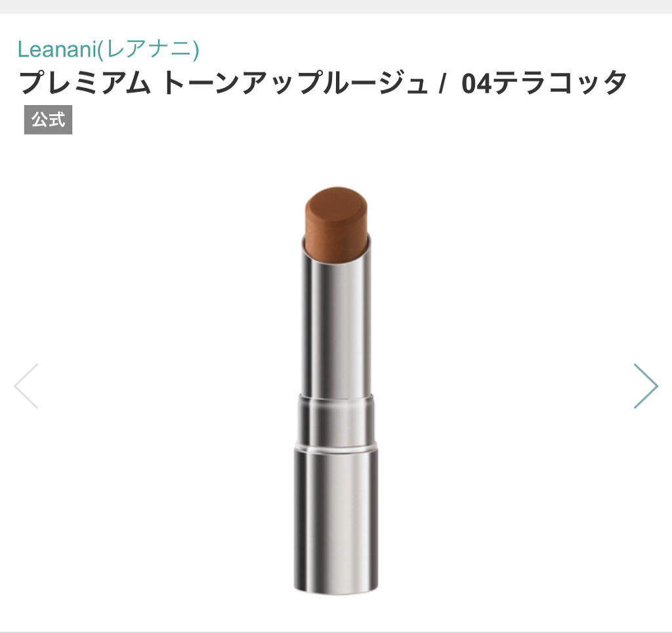The width and height of the screenshot is (672, 633).
Task: Click the slash separator before 04テラコッタ
Action: pos(442,83)
